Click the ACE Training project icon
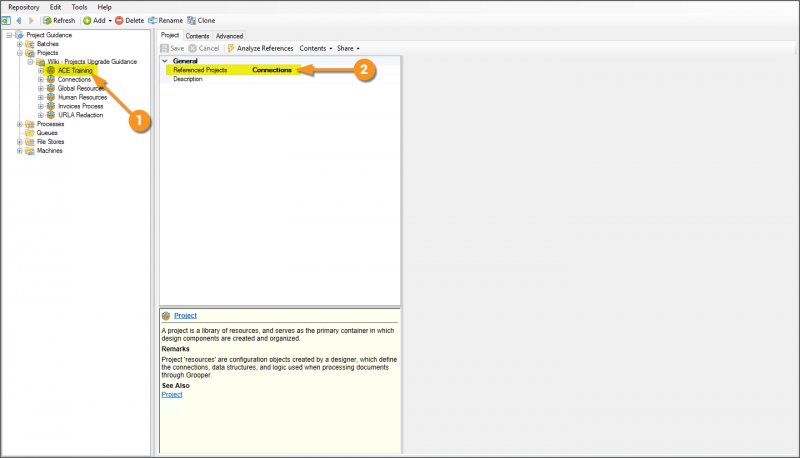Image resolution: width=800 pixels, height=458 pixels. 51,70
